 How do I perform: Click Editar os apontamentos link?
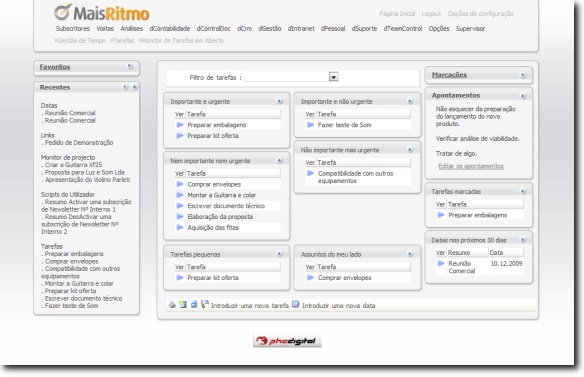pos(471,166)
